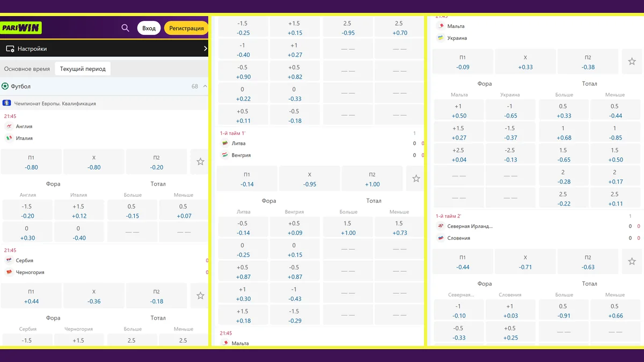The image size is (644, 362).
Task: Open Чемпионат Европы. Квалификация league title
Action: (x=55, y=104)
